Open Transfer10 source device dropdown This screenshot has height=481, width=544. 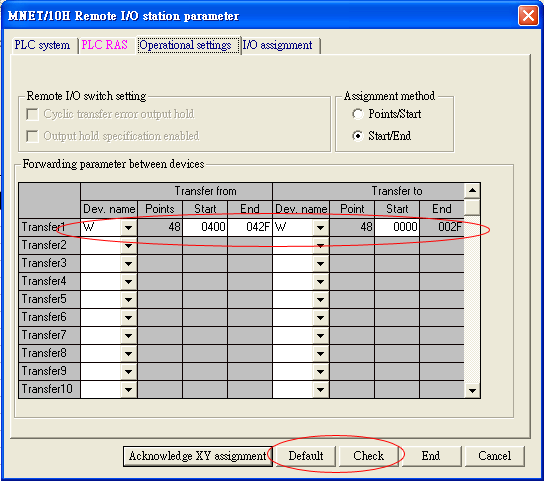(128, 390)
